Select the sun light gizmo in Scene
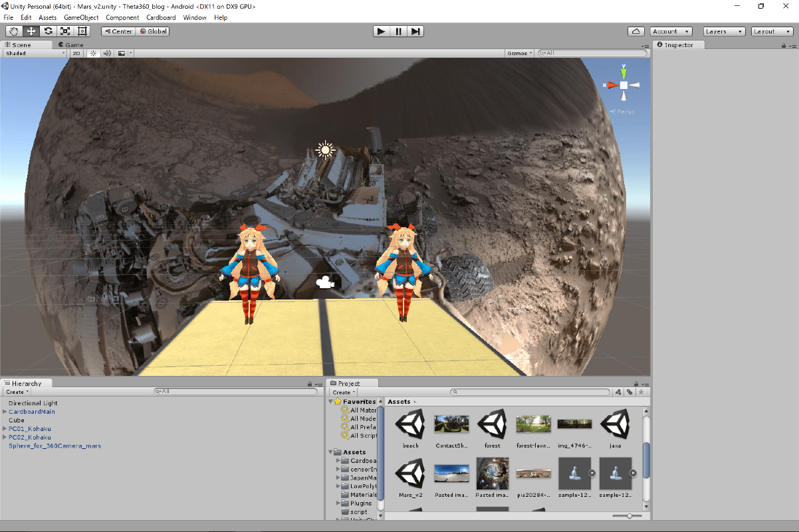799x532 pixels. coord(324,149)
